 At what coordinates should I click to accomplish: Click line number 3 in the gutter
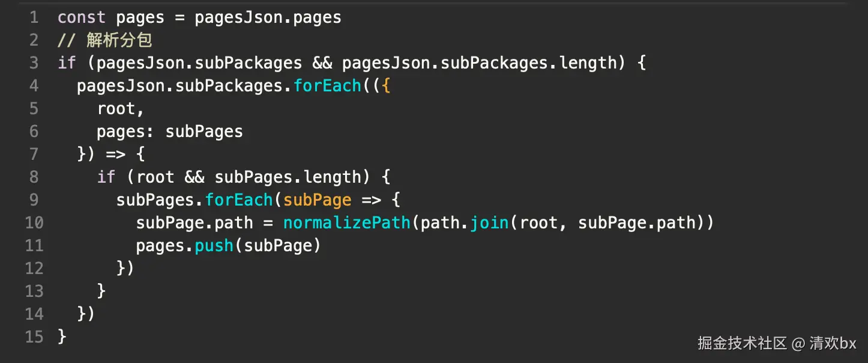click(34, 63)
